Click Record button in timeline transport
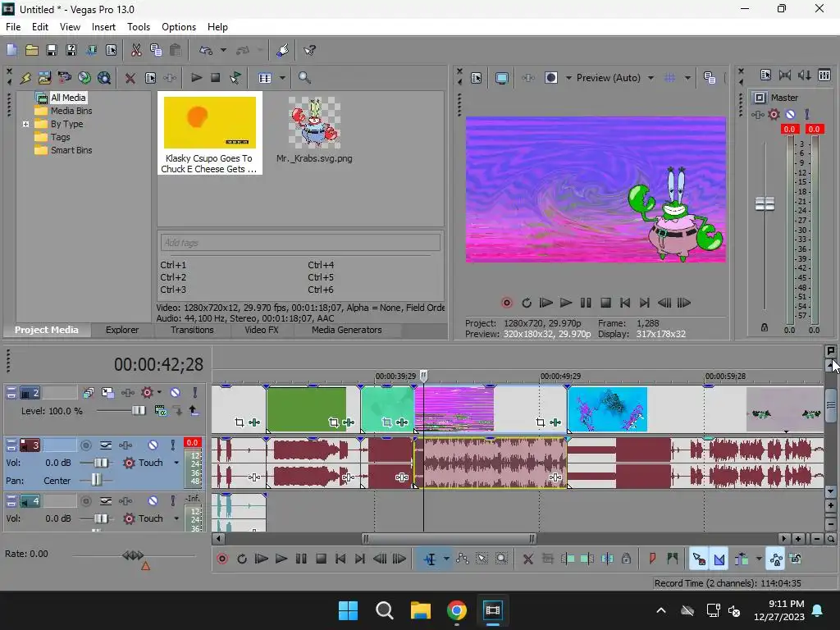Viewport: 840px width, 630px height. 221,559
